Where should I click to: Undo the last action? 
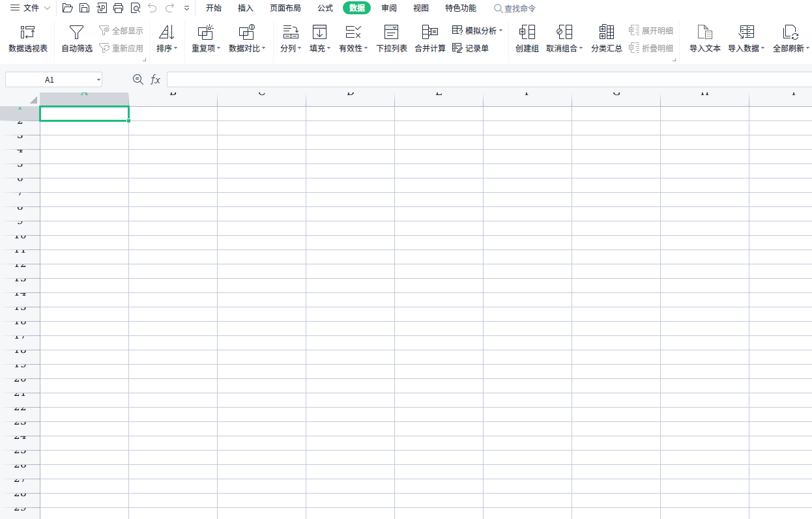click(x=152, y=8)
